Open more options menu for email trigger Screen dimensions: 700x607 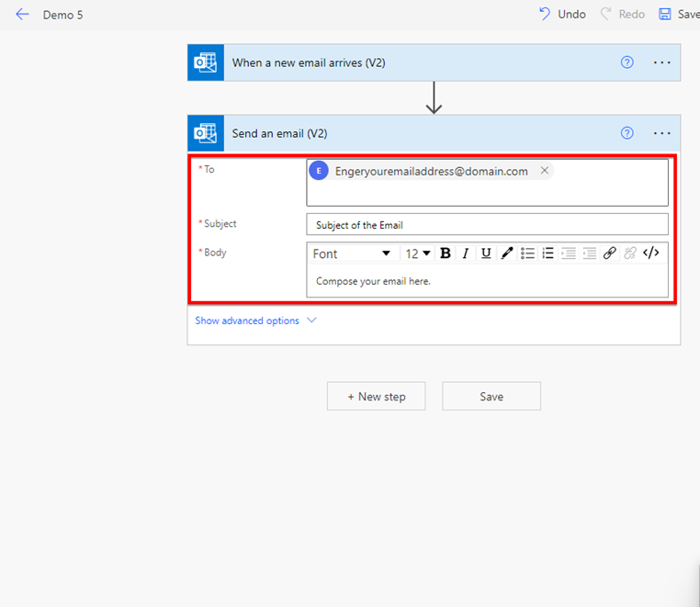(661, 62)
